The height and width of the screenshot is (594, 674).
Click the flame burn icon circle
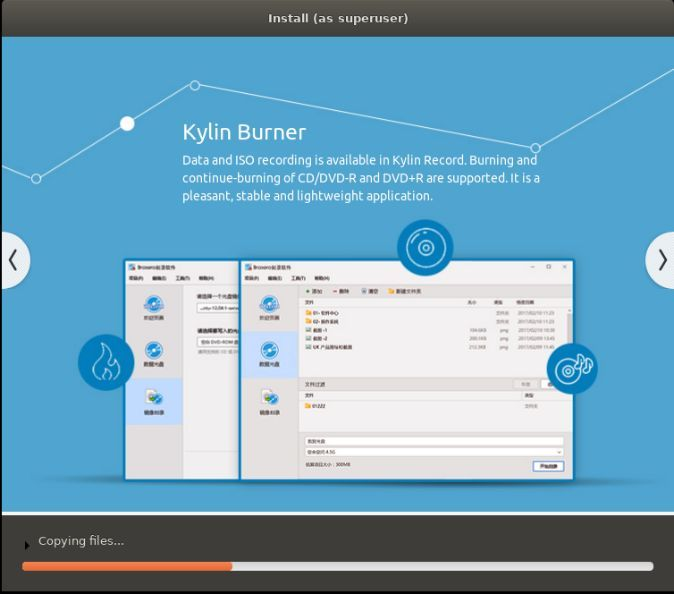[106, 362]
